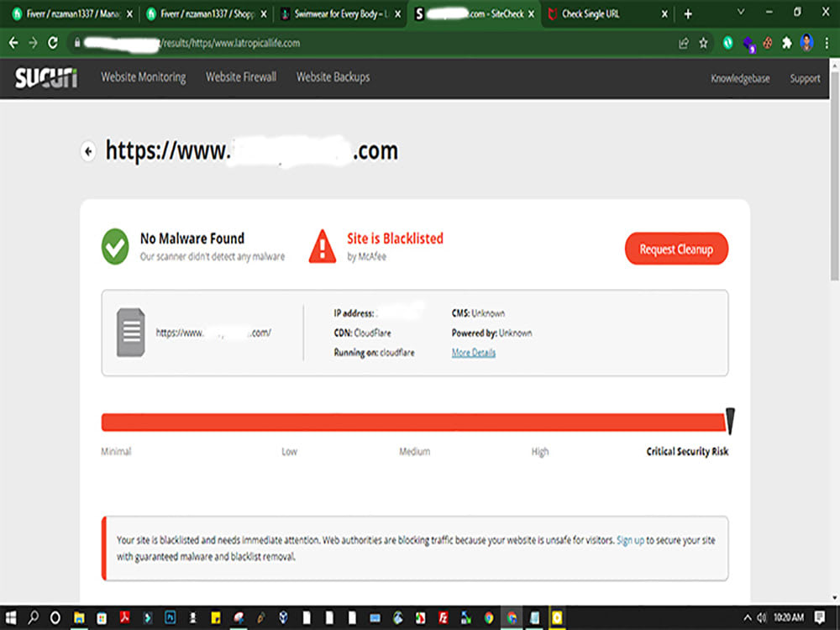Click the Sign up link in warning
840x630 pixels.
[630, 540]
